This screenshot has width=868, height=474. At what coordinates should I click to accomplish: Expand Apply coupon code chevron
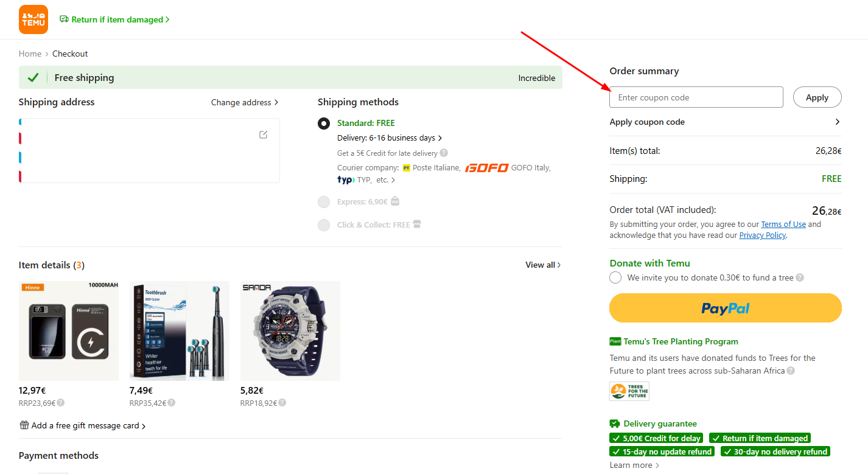coord(838,122)
